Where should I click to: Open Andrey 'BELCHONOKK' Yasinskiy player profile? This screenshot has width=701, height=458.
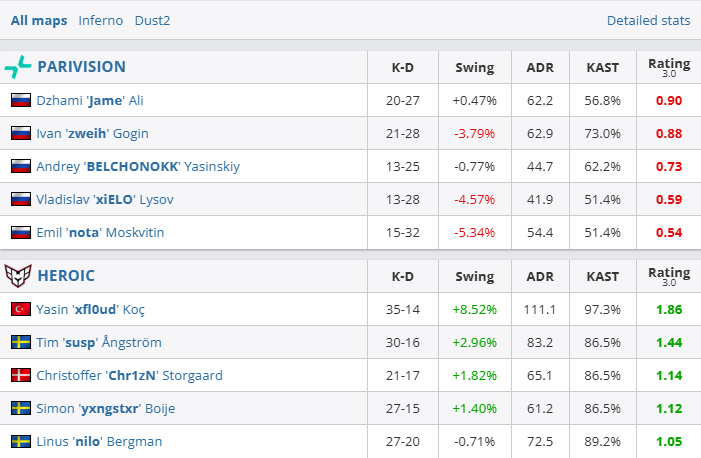(x=138, y=166)
